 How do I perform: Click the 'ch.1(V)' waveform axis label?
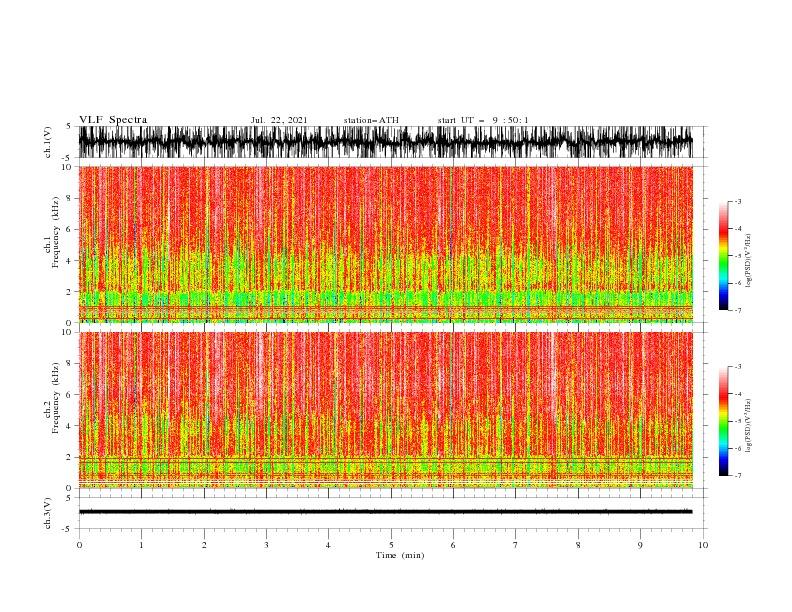coord(48,142)
